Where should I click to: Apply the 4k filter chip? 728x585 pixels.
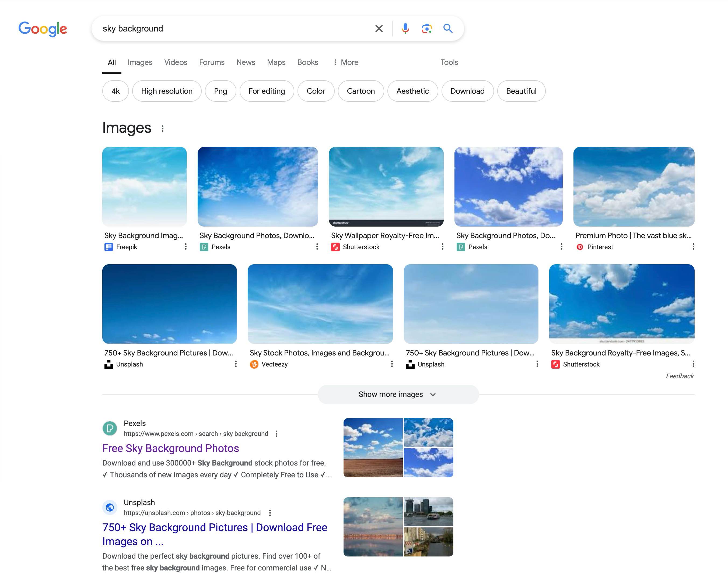click(x=115, y=91)
